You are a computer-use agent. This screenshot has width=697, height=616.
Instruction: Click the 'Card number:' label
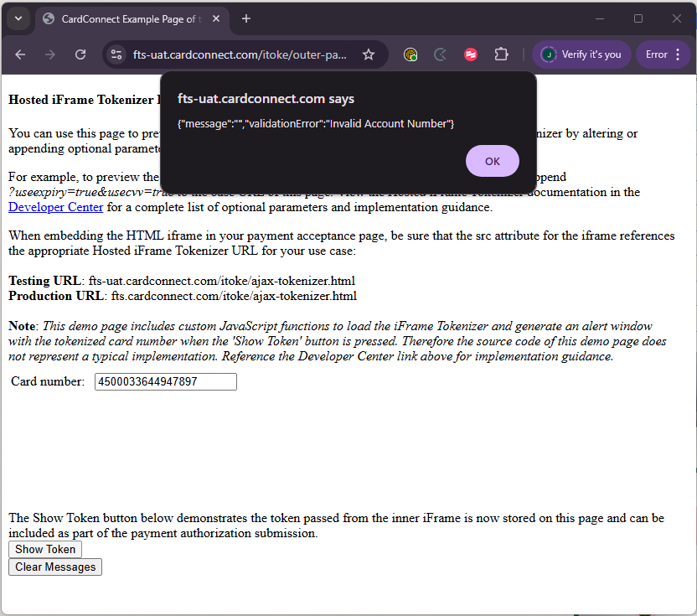48,381
